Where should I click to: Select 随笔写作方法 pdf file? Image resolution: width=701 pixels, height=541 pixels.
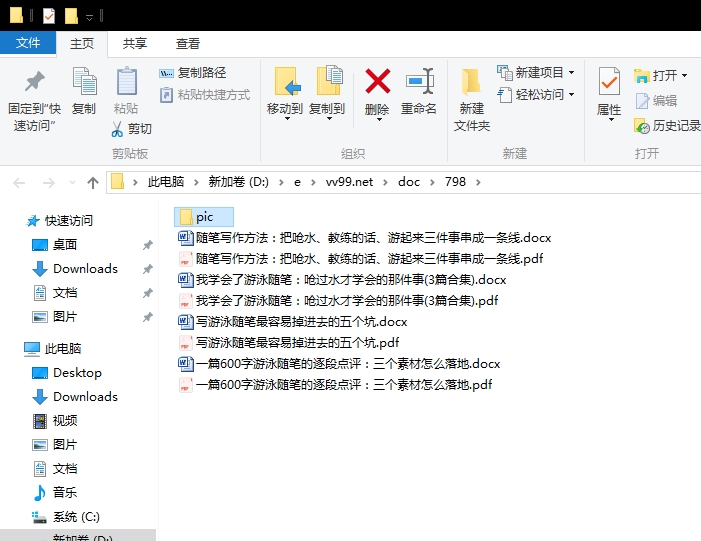(x=361, y=259)
